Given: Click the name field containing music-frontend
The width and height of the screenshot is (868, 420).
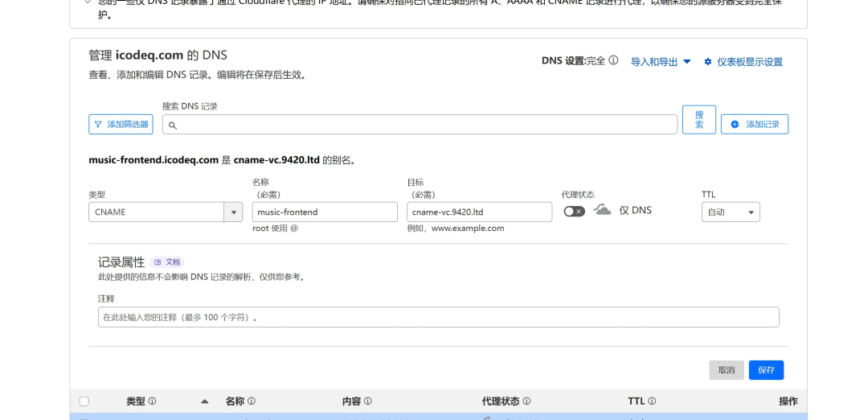Looking at the screenshot, I should pos(325,212).
